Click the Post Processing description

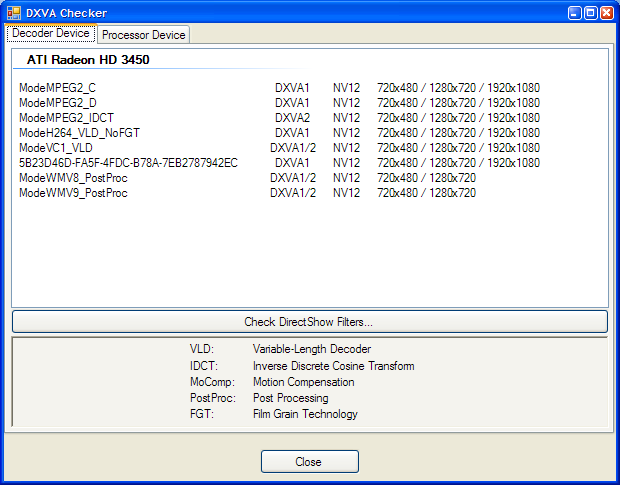[290, 398]
